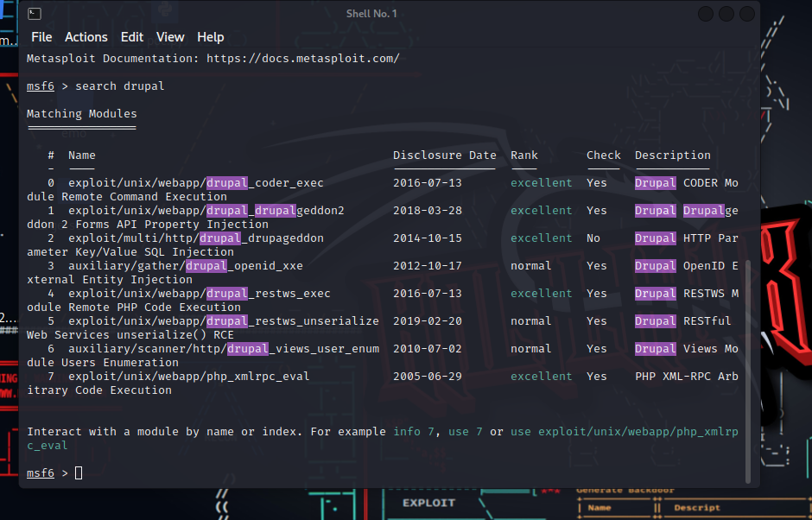This screenshot has height=520, width=812.
Task: Click the vertical scrollbar of the terminal
Action: coord(747,371)
